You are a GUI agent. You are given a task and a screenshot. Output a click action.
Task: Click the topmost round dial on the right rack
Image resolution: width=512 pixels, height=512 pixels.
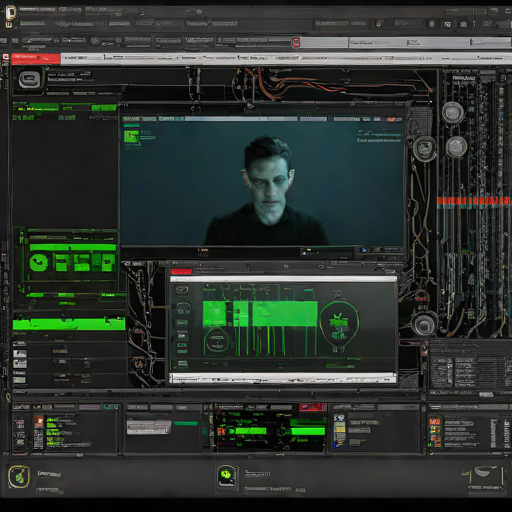[452, 112]
